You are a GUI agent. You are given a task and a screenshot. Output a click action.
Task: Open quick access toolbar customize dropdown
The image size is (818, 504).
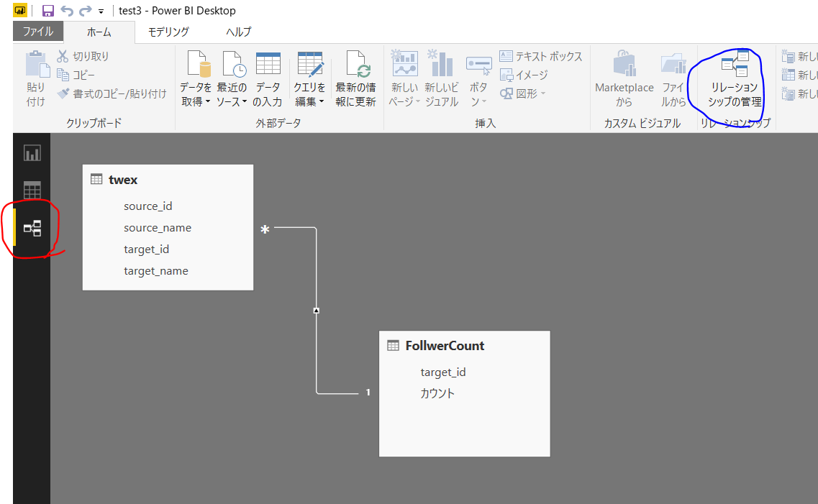pyautogui.click(x=101, y=11)
